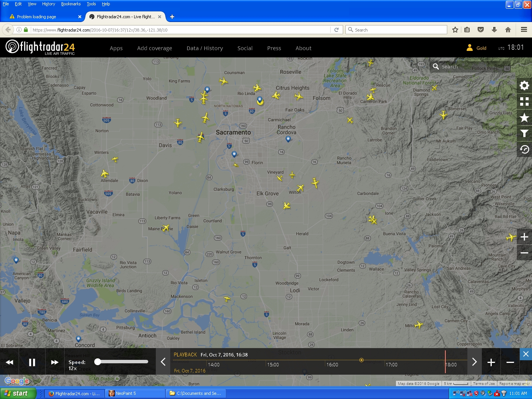Adjust the playback Speed slider handle

click(98, 362)
